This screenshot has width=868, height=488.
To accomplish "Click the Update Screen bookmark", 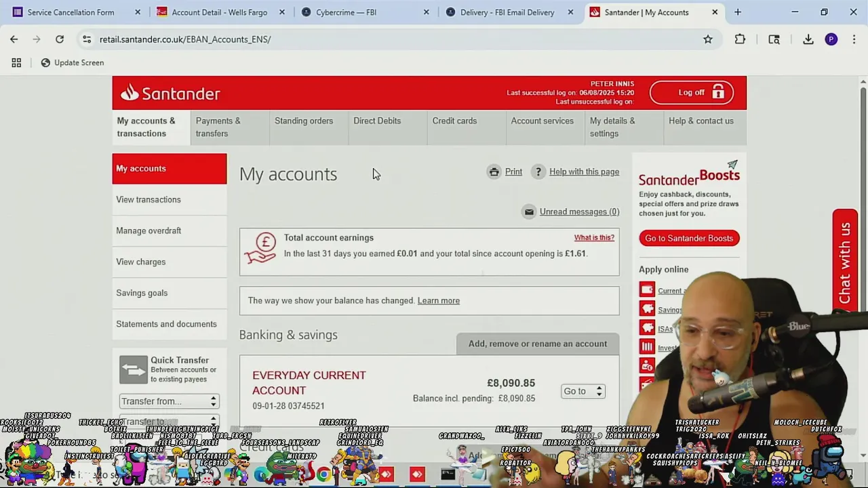I will point(72,62).
